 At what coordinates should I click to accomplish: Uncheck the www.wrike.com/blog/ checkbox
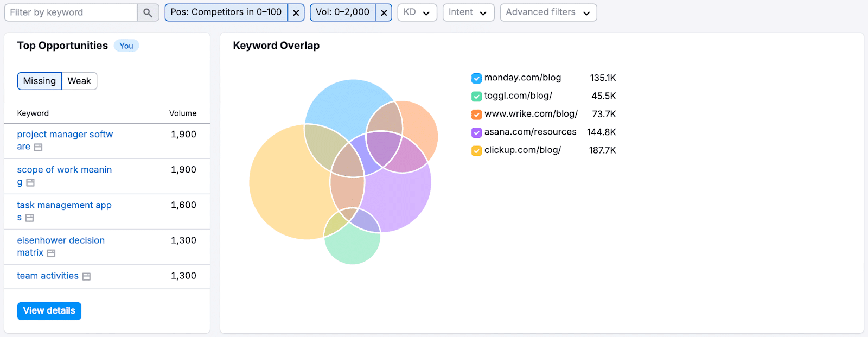pos(476,115)
